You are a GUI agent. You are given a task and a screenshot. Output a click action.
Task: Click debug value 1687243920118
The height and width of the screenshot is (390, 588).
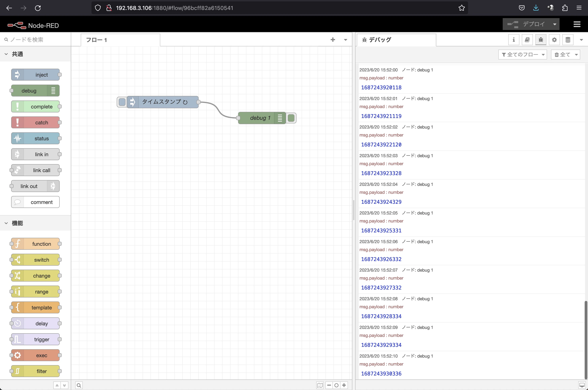tap(381, 87)
